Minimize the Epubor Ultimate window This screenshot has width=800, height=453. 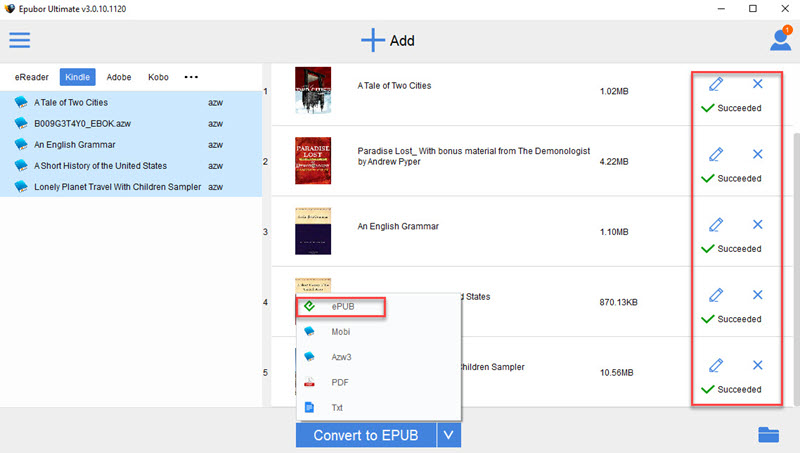pos(721,9)
